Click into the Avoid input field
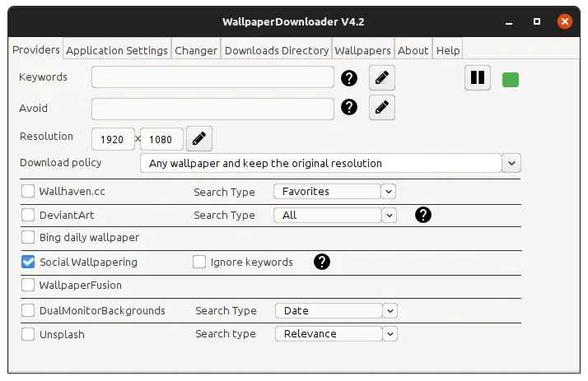588x381 pixels. coord(212,109)
